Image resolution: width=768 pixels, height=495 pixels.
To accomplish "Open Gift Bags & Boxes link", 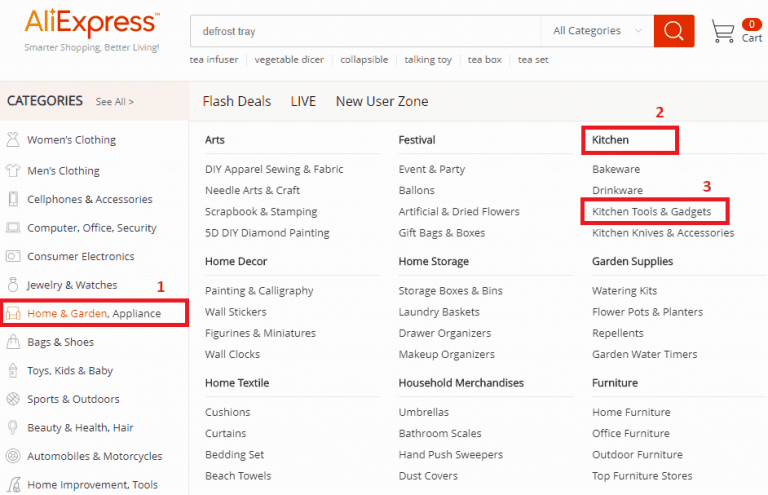I will (442, 233).
